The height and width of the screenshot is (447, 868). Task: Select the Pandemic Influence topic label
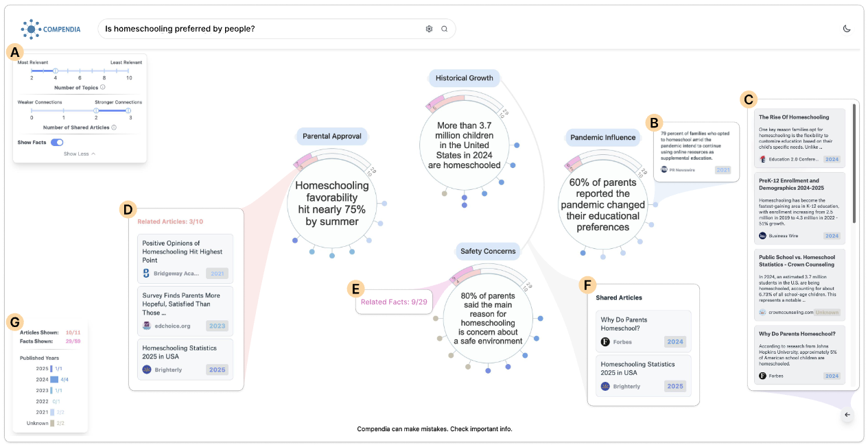602,137
